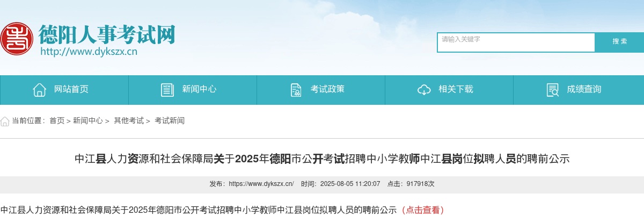644x215 pixels.
Task: Click the 搜索 button
Action: (x=620, y=42)
